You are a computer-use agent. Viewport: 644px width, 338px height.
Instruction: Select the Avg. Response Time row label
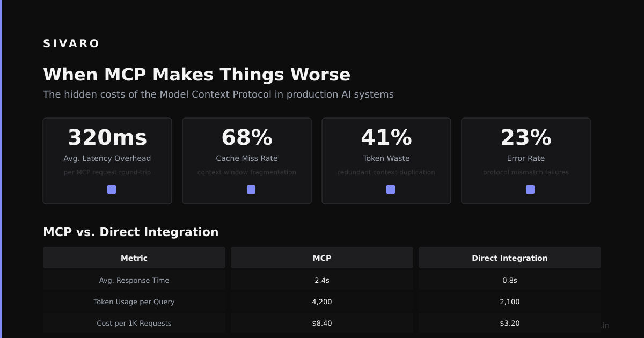(134, 280)
